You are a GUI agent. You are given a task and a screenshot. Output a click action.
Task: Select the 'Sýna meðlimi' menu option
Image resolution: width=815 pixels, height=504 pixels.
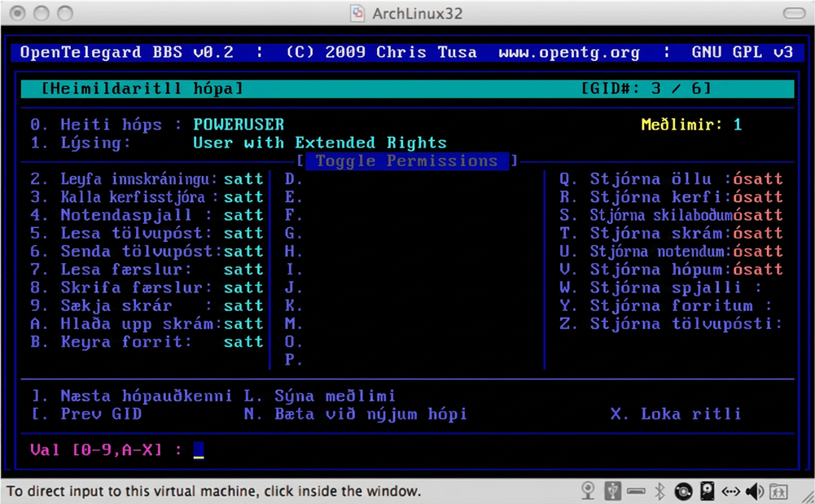click(320, 397)
